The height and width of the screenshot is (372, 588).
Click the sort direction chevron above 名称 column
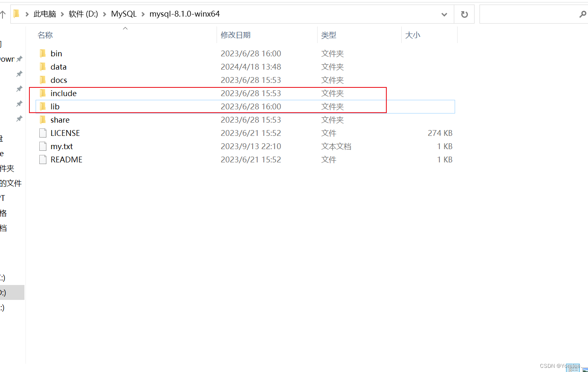125,28
